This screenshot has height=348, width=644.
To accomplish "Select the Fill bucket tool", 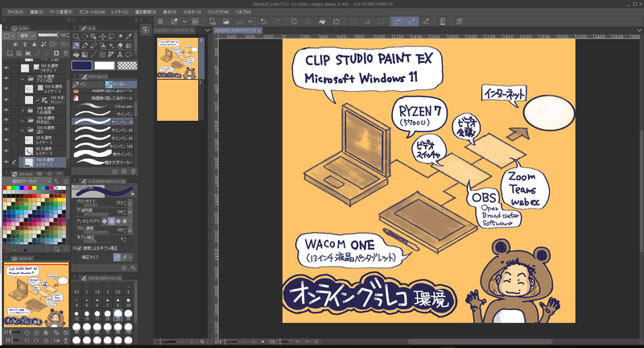I will point(76,54).
